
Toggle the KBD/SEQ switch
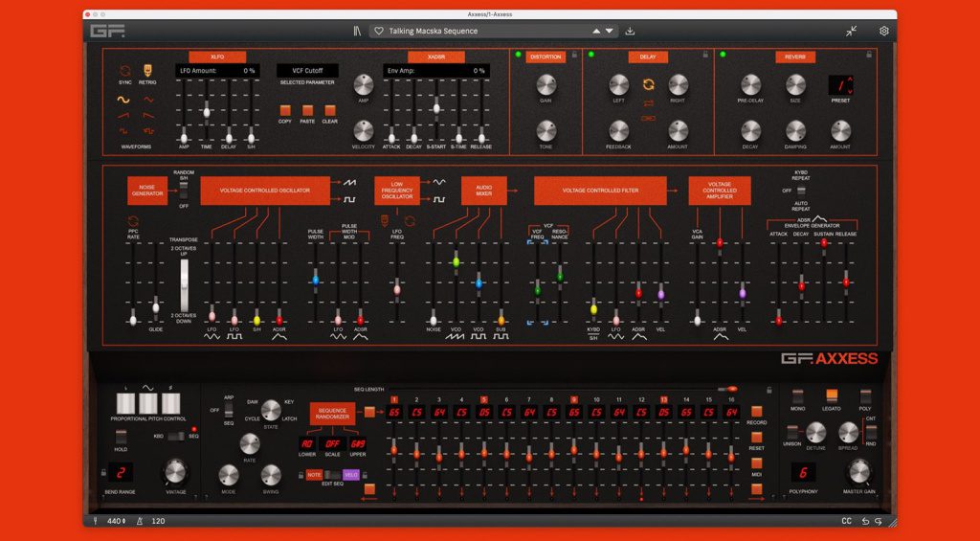tap(176, 436)
